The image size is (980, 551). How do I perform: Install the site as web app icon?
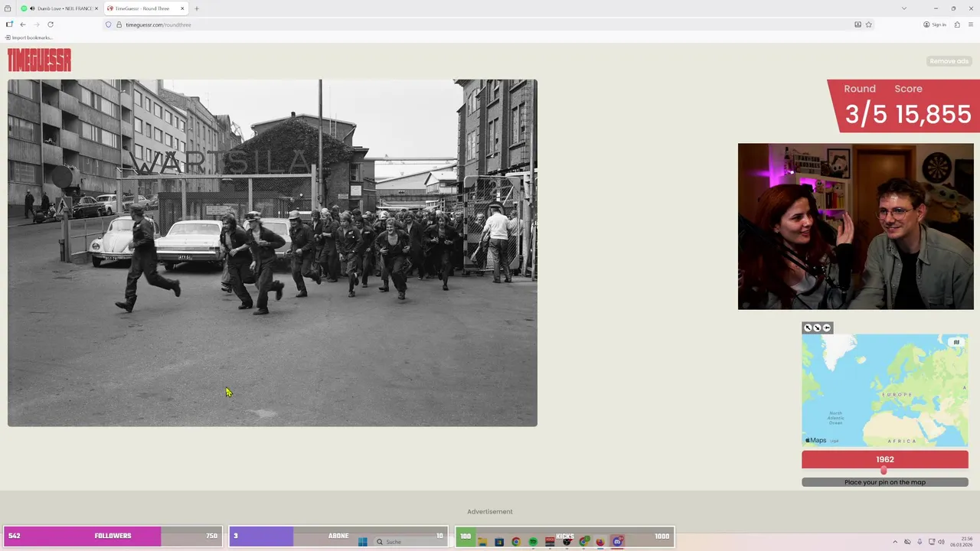(x=858, y=24)
